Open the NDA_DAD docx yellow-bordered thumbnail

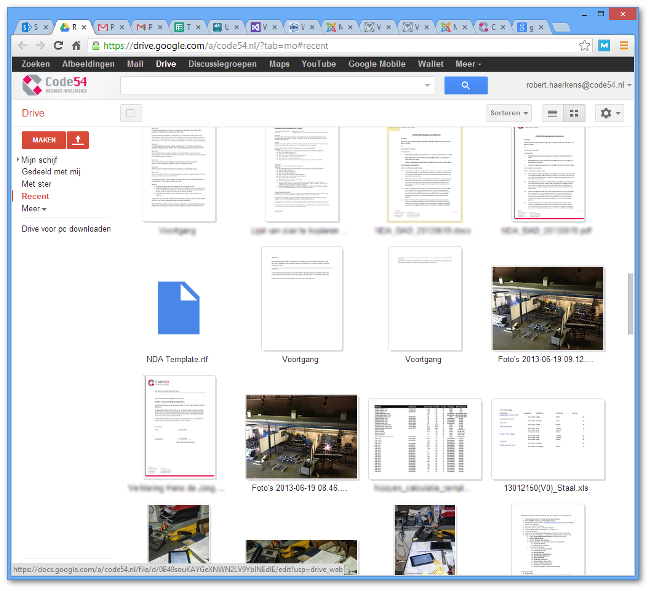(425, 174)
